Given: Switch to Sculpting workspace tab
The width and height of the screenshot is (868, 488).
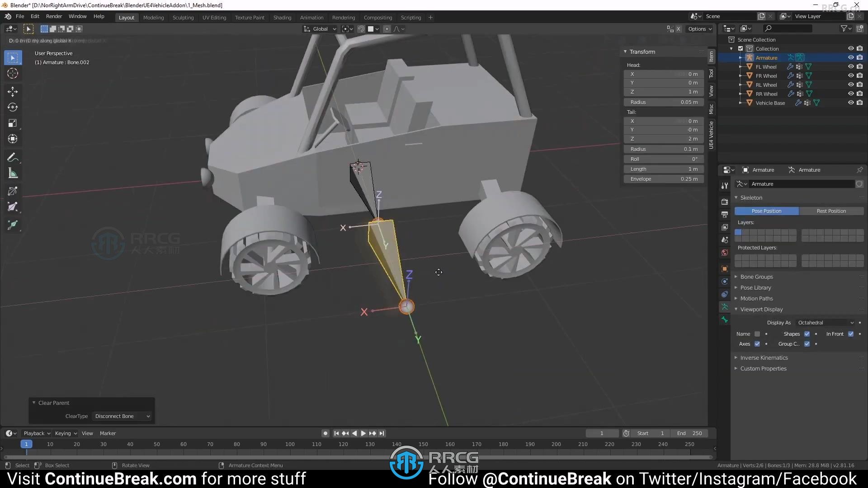Looking at the screenshot, I should 183,17.
